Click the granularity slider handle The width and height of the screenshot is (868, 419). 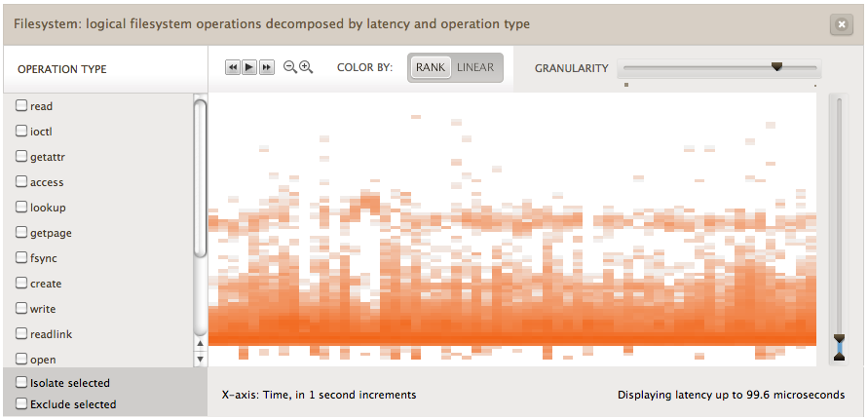pyautogui.click(x=776, y=67)
